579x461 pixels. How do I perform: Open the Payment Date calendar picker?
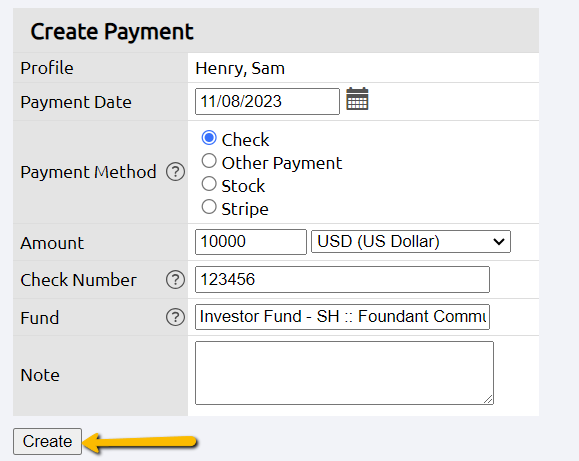tap(357, 99)
